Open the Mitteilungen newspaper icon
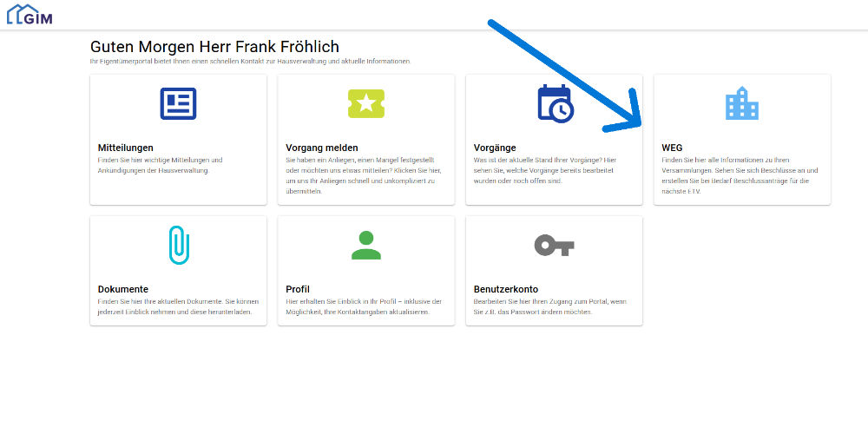 pyautogui.click(x=178, y=103)
